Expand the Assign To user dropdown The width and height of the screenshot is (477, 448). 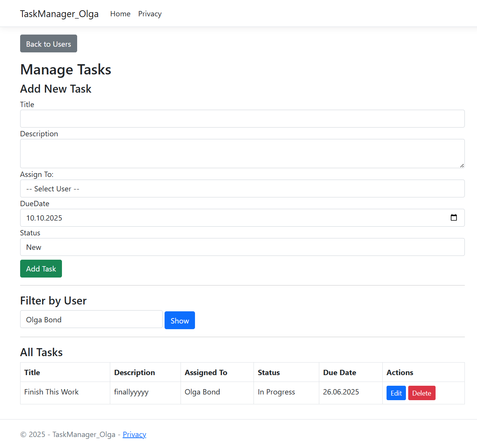pos(242,189)
